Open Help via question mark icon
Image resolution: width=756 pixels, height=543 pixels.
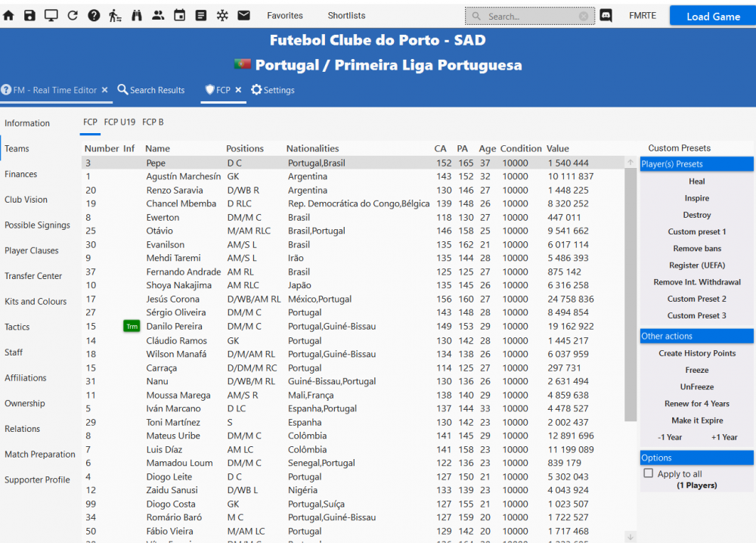point(94,15)
